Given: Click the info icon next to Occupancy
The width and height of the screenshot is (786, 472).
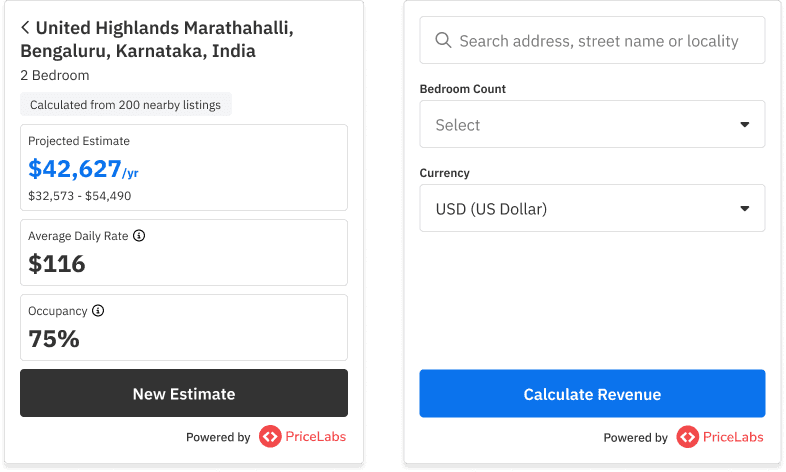Looking at the screenshot, I should pyautogui.click(x=96, y=311).
